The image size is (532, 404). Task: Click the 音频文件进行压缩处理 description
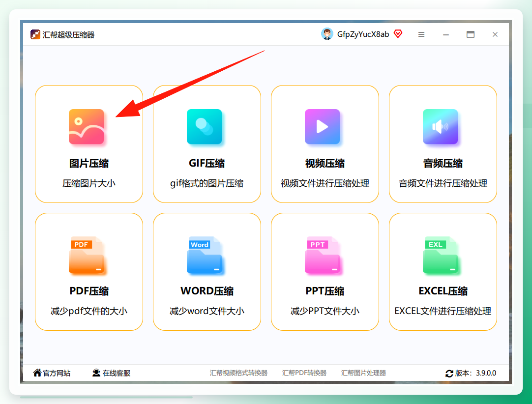tap(443, 183)
